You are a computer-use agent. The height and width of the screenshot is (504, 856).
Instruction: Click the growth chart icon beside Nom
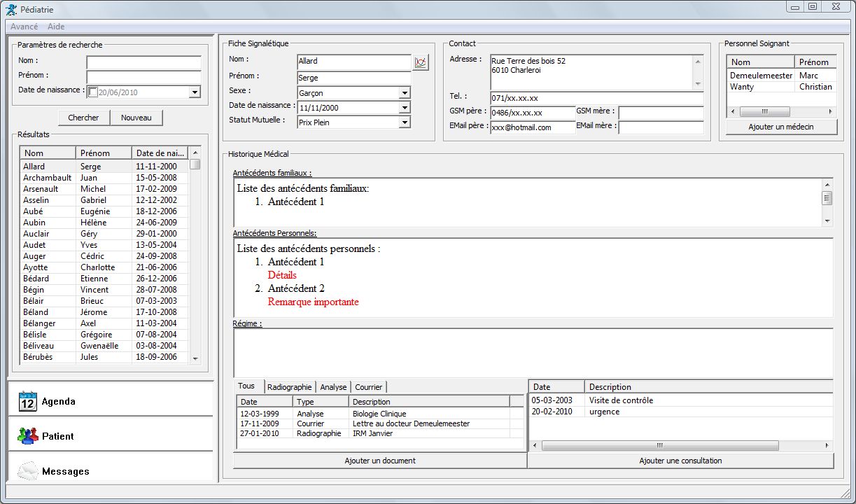(420, 62)
